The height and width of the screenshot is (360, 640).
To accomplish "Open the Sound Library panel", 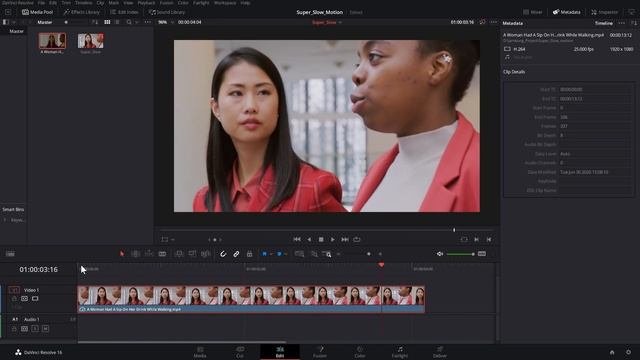I will point(167,12).
